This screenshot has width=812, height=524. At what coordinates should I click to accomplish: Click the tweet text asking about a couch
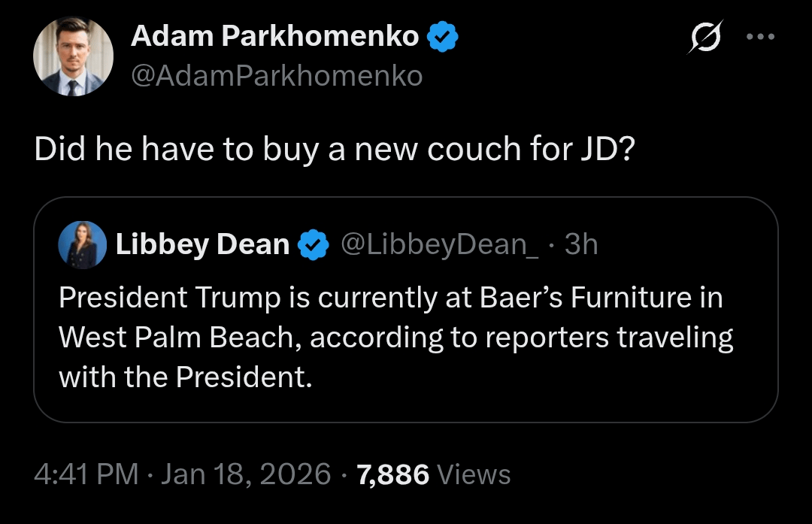335,149
